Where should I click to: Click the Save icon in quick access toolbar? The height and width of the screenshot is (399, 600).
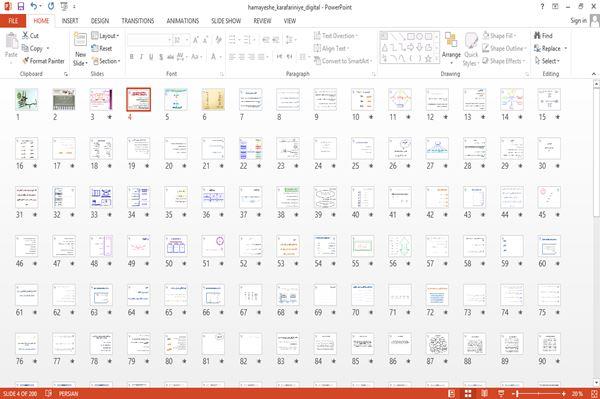21,6
